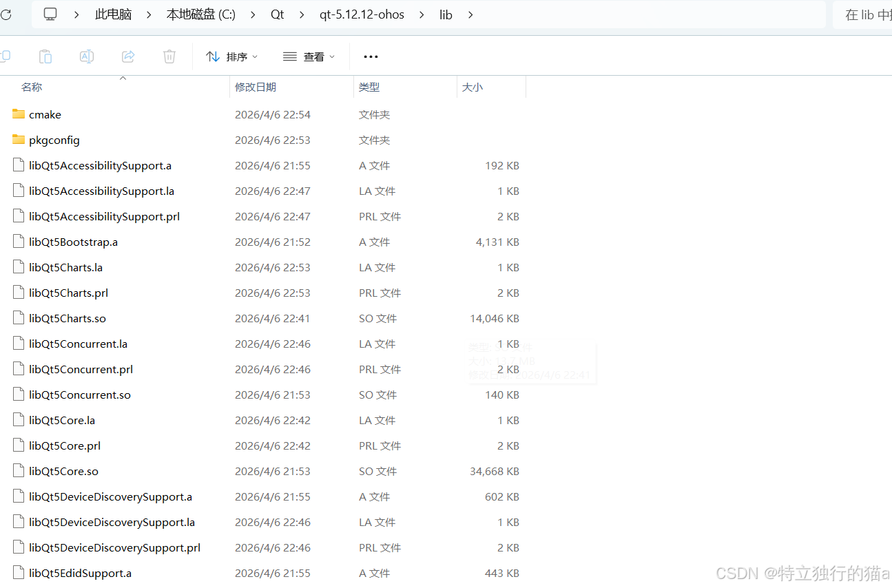This screenshot has width=892, height=588.
Task: Open the three-dots more options menu
Action: [371, 56]
